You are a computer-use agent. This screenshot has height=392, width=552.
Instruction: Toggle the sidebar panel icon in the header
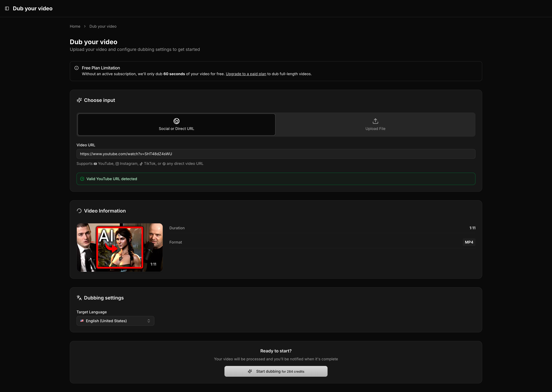click(x=7, y=8)
